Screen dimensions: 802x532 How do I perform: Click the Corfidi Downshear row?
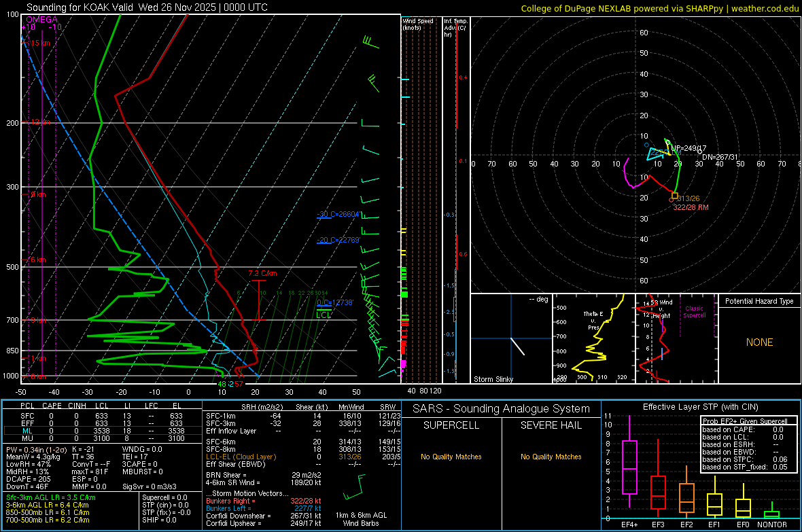[264, 516]
